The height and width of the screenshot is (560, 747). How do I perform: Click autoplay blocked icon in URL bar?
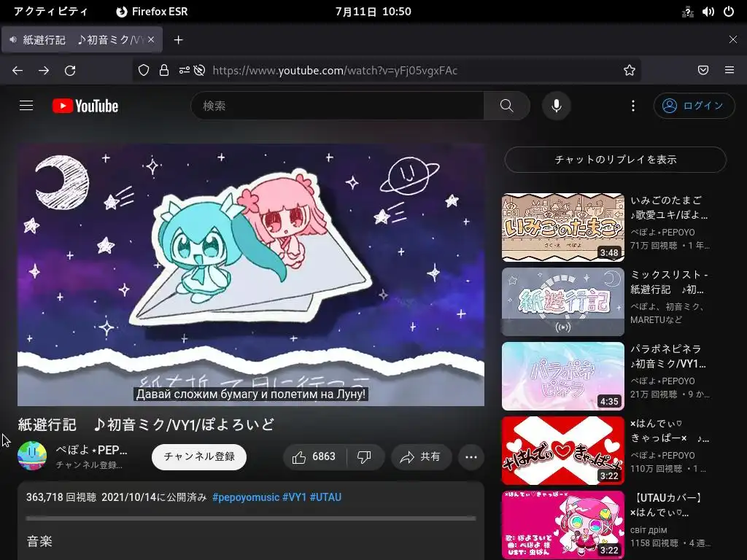(200, 71)
